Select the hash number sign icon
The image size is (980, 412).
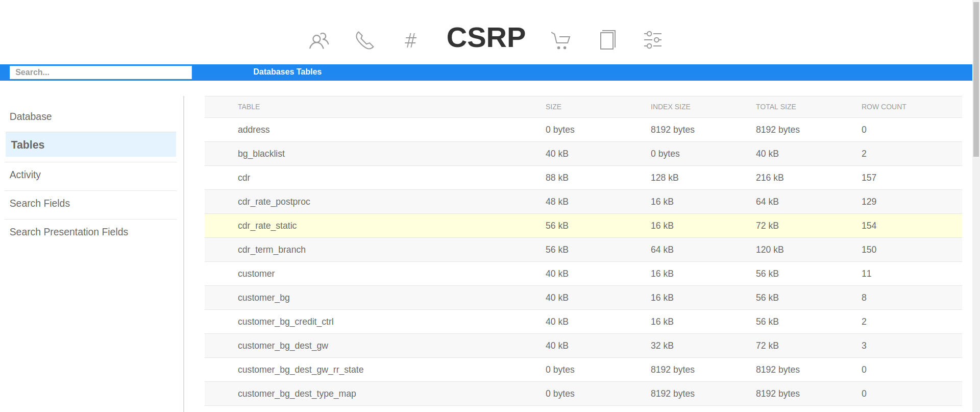[410, 40]
